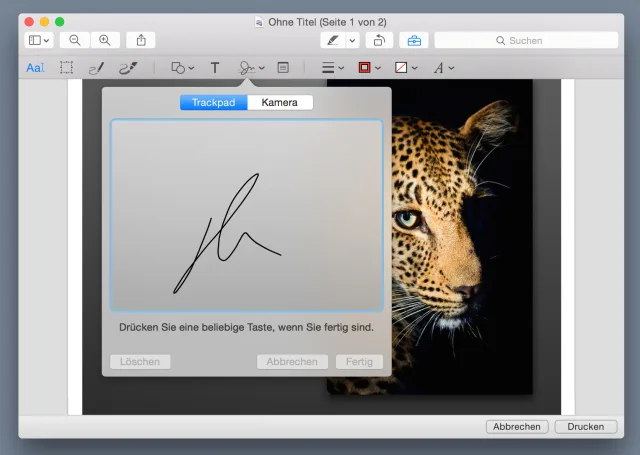640x455 pixels.
Task: Select the rectangular selection tool
Action: (x=66, y=68)
